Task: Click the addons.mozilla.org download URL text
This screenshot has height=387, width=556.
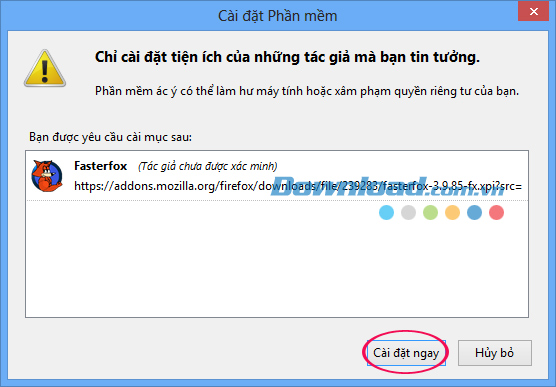Action: point(298,186)
